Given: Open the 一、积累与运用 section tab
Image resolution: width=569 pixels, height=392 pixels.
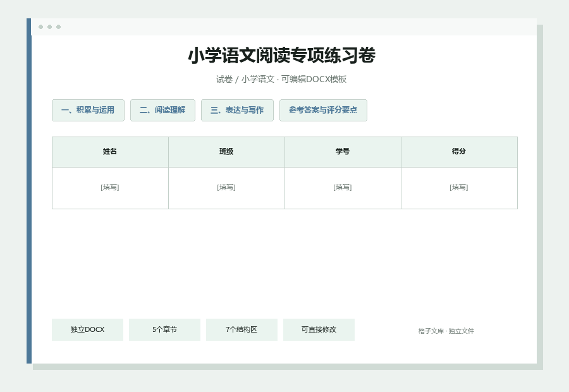Looking at the screenshot, I should pos(88,111).
